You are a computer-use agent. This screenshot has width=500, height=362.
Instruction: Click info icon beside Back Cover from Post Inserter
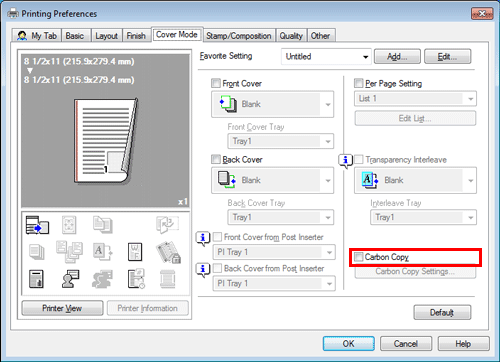203,270
